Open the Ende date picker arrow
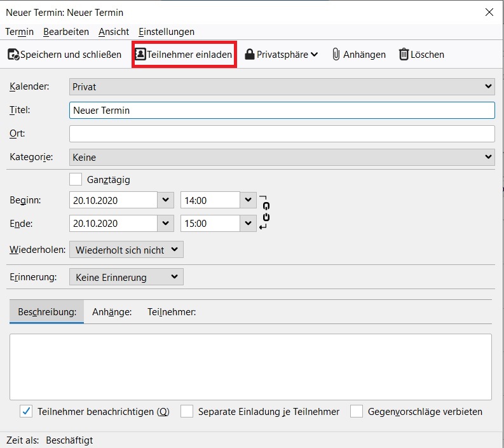This screenshot has height=448, width=504. pos(165,223)
